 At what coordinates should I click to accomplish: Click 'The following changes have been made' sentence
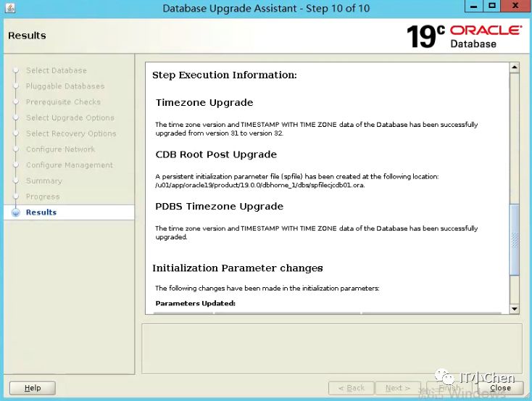coord(267,289)
